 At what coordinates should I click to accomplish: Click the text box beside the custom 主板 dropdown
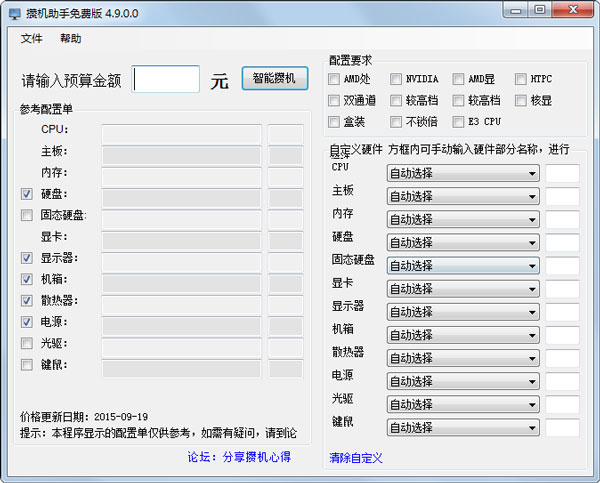(x=562, y=196)
